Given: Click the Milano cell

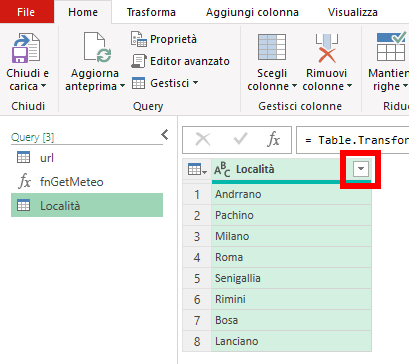Looking at the screenshot, I should coord(291,236).
